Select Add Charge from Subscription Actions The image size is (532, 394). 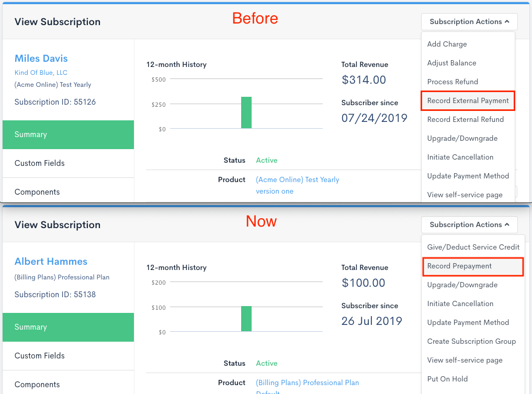[447, 44]
